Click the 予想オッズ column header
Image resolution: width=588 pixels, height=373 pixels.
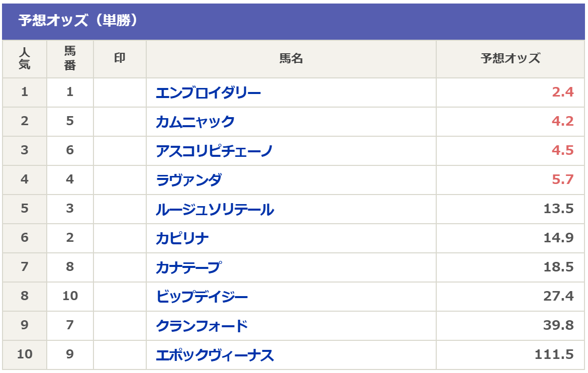pos(510,59)
